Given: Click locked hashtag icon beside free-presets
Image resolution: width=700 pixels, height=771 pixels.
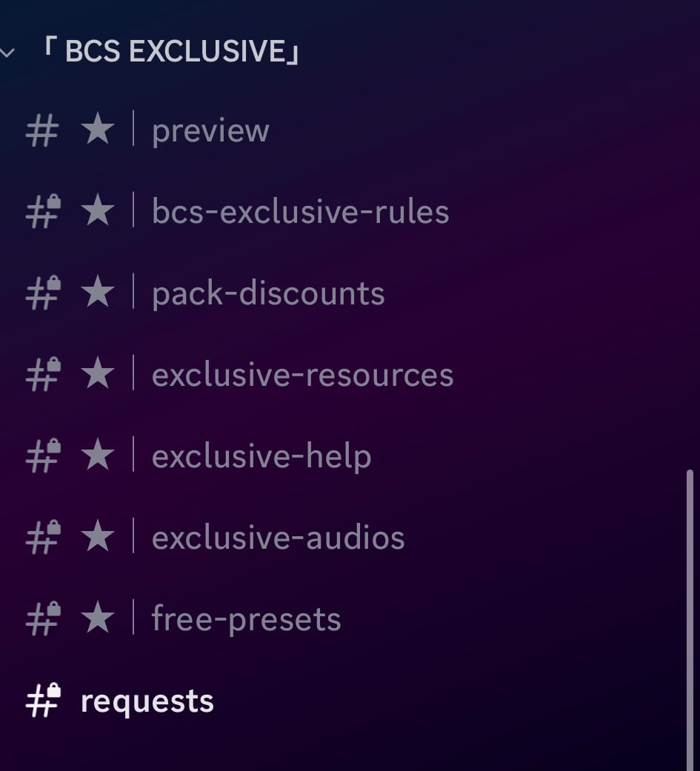Looking at the screenshot, I should [43, 620].
